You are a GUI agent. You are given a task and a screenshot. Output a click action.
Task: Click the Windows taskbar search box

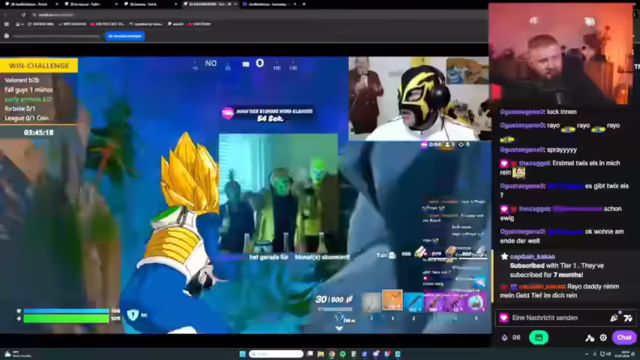pos(276,354)
